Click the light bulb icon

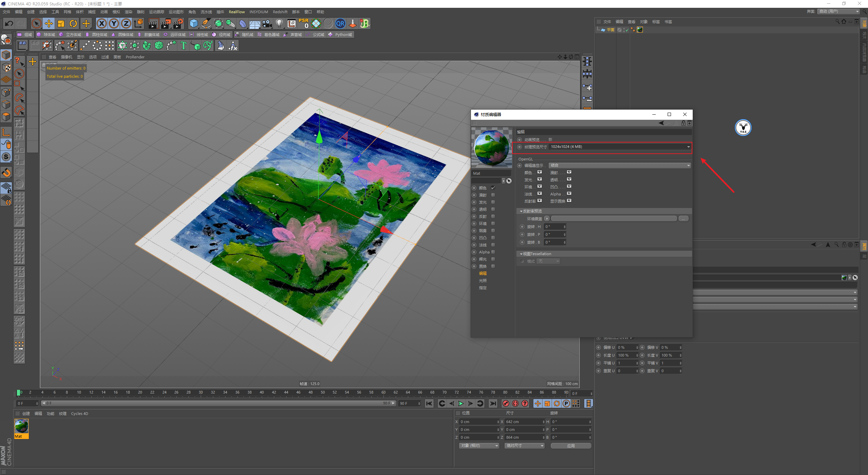[x=279, y=23]
